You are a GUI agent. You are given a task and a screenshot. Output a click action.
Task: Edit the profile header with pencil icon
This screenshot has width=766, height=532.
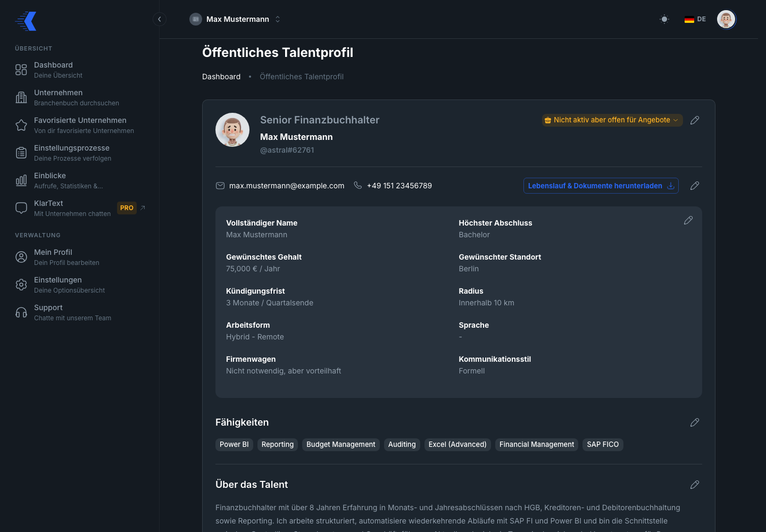pyautogui.click(x=695, y=120)
